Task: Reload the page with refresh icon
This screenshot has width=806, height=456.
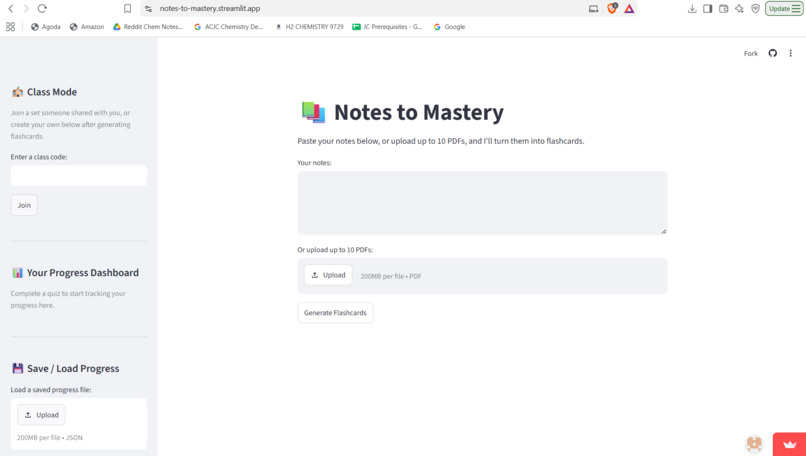Action: tap(42, 8)
